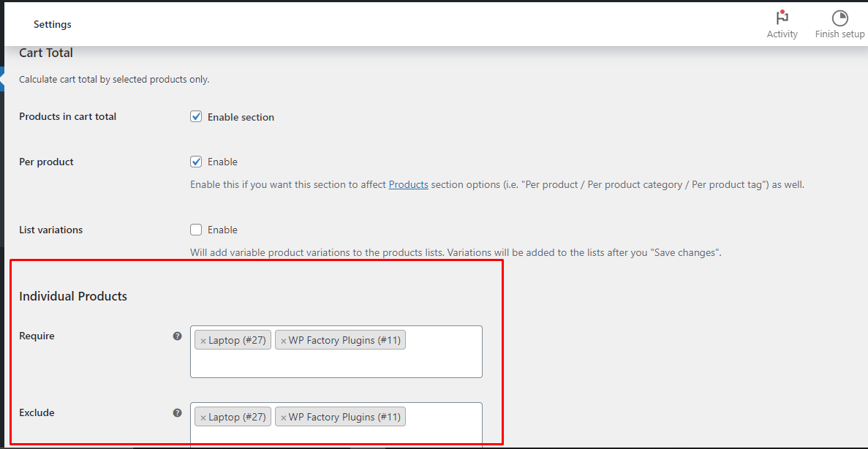The image size is (868, 449).
Task: Select the Laptop (#27) tag in Require
Action: [x=233, y=341]
